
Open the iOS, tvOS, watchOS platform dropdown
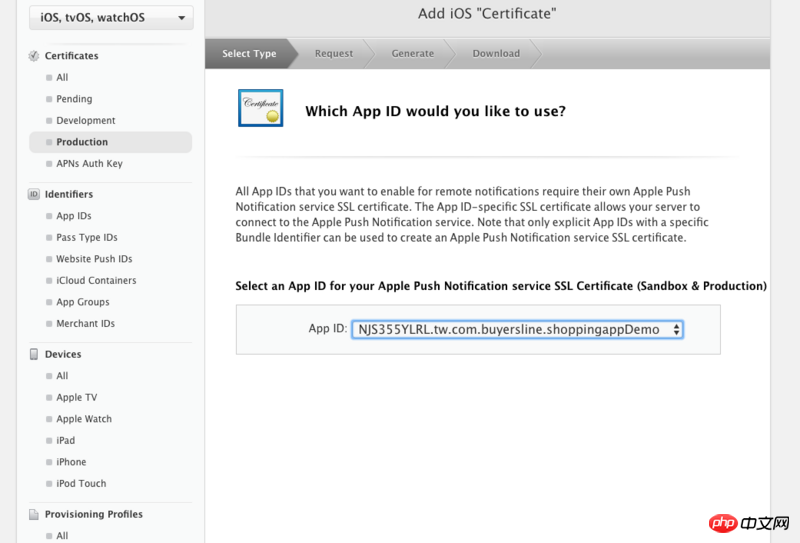(x=111, y=18)
